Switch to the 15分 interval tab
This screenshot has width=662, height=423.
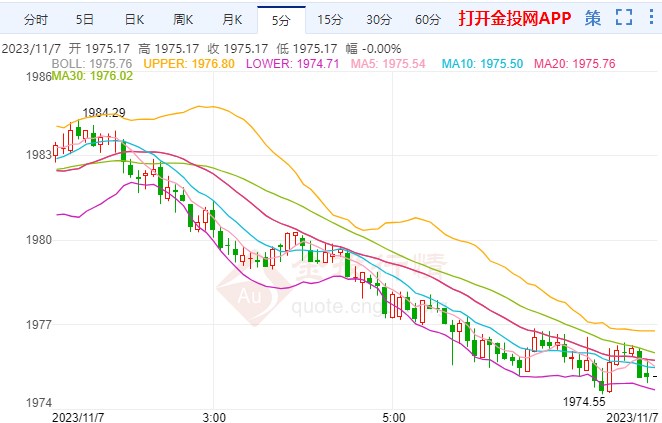(330, 20)
